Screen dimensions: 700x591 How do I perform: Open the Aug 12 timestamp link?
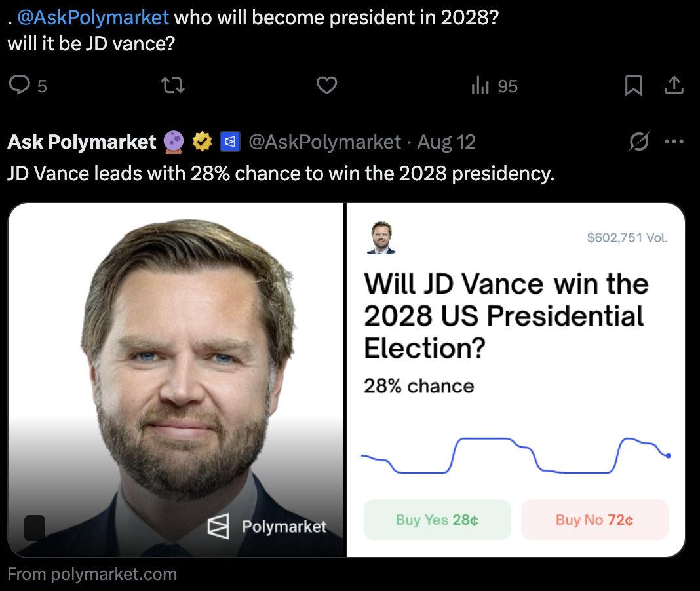446,141
